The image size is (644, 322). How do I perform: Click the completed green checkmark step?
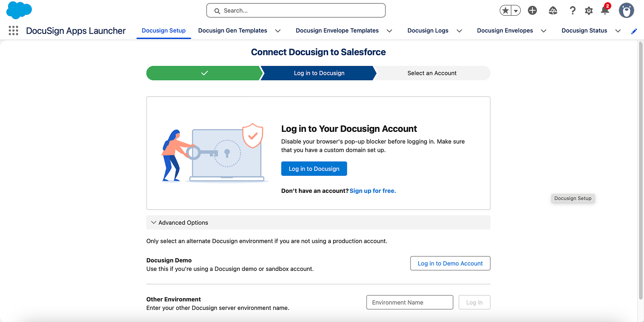[204, 73]
